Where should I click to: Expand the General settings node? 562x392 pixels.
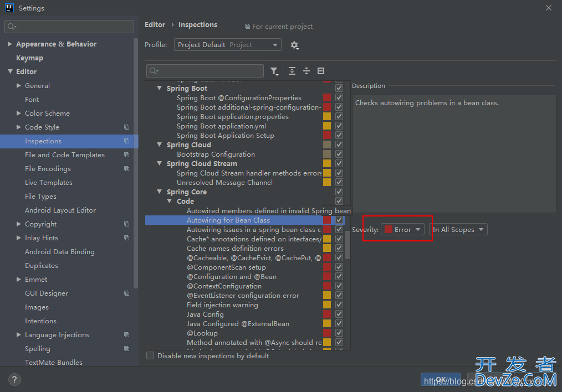pyautogui.click(x=19, y=86)
